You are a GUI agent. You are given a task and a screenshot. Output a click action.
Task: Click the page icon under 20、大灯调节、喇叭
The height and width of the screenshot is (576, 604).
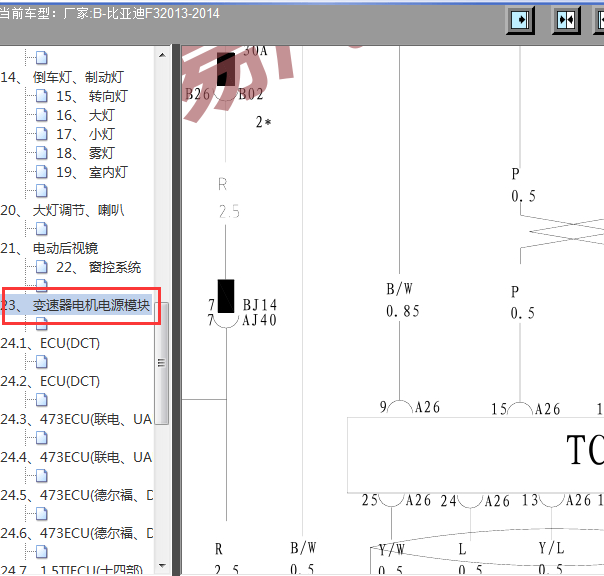pos(42,229)
